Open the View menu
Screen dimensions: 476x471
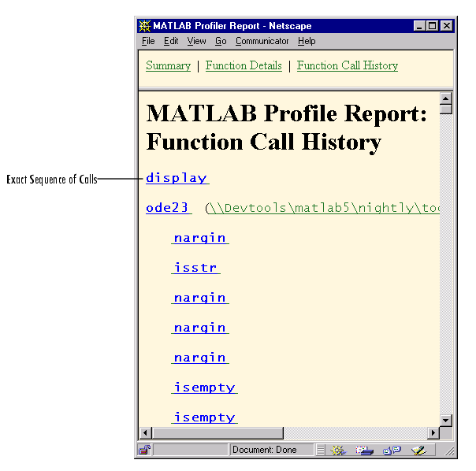pyautogui.click(x=196, y=41)
